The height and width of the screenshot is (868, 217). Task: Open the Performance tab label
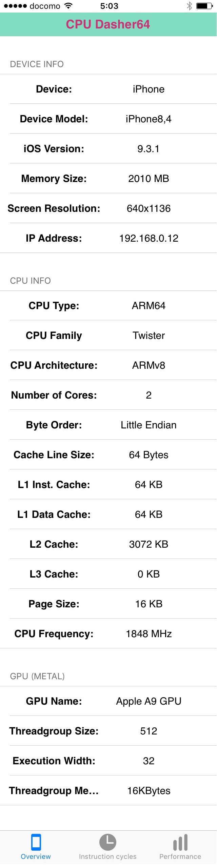pyautogui.click(x=180, y=856)
